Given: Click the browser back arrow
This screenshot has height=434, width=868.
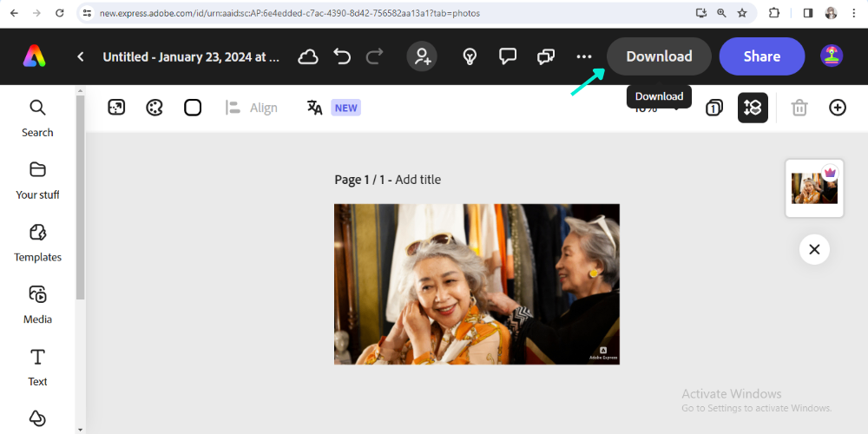Looking at the screenshot, I should (x=14, y=13).
